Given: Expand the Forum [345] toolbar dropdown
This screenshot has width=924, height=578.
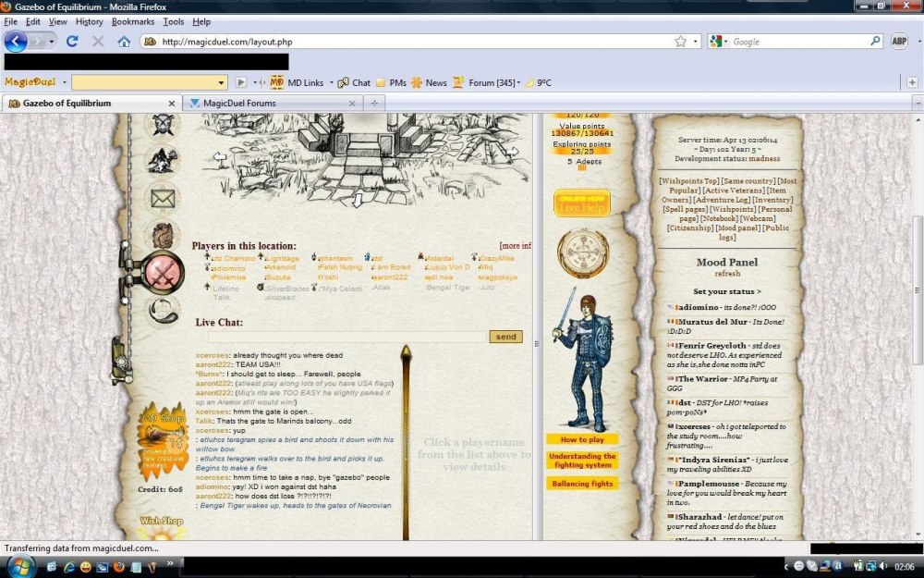Looking at the screenshot, I should coord(518,83).
